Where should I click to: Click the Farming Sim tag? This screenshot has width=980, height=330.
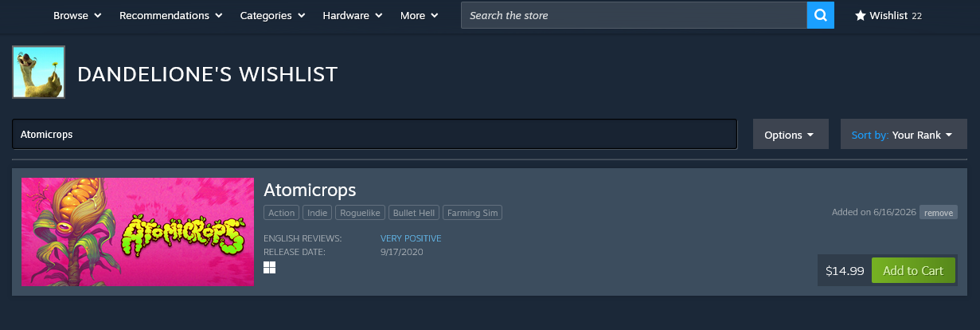click(x=472, y=213)
